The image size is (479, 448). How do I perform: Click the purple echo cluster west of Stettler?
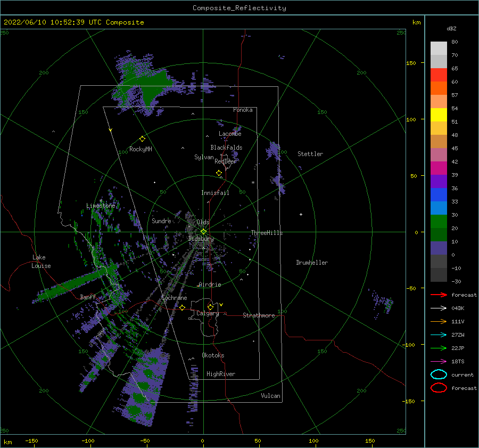click(x=273, y=151)
